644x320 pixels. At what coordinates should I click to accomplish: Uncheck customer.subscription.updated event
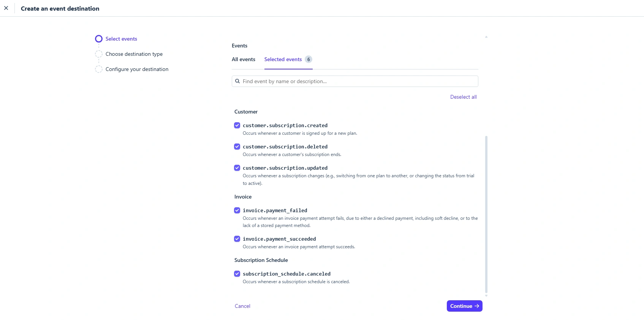click(237, 168)
